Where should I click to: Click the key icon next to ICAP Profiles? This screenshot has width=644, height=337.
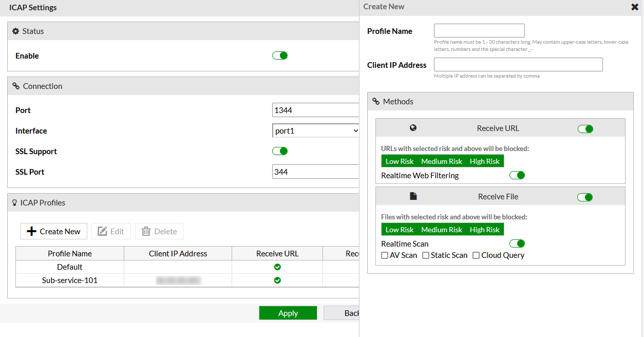click(x=14, y=202)
